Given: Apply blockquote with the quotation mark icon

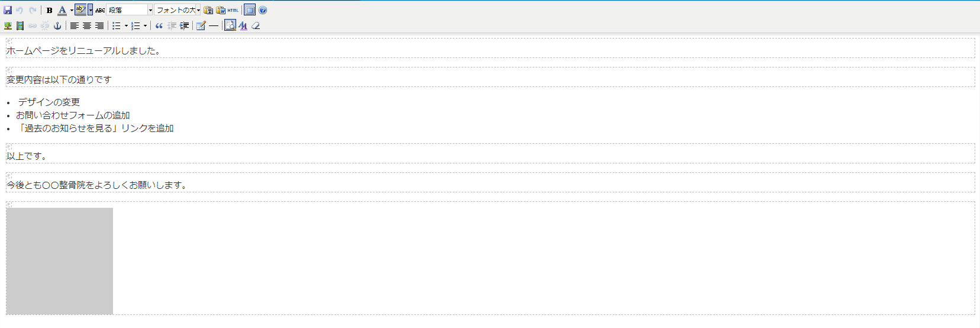Looking at the screenshot, I should [x=159, y=26].
